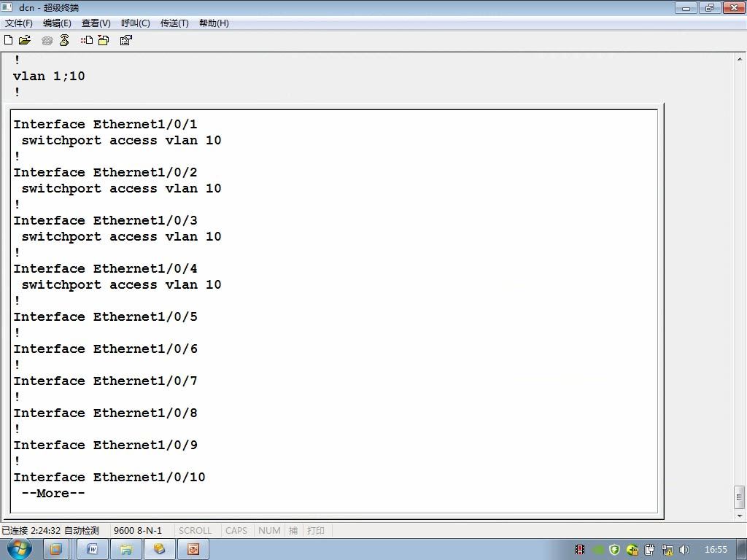
Task: Click the 'Interface Ethernet1/0/2' line
Action: coord(105,172)
